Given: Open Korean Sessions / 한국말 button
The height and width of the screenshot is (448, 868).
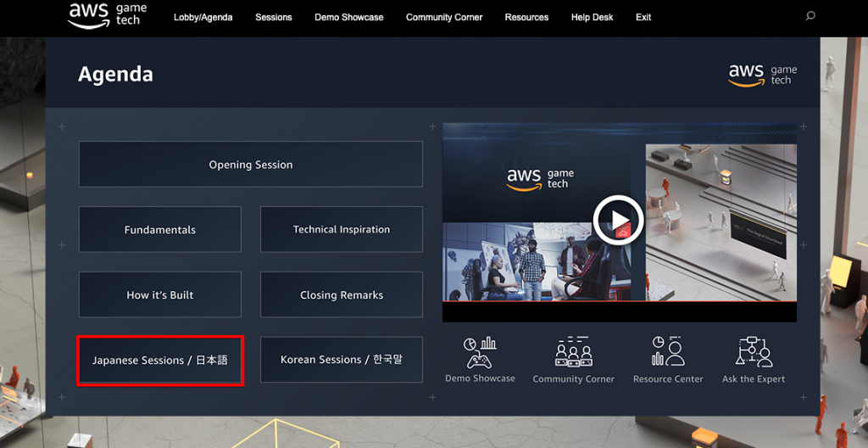Looking at the screenshot, I should tap(342, 360).
